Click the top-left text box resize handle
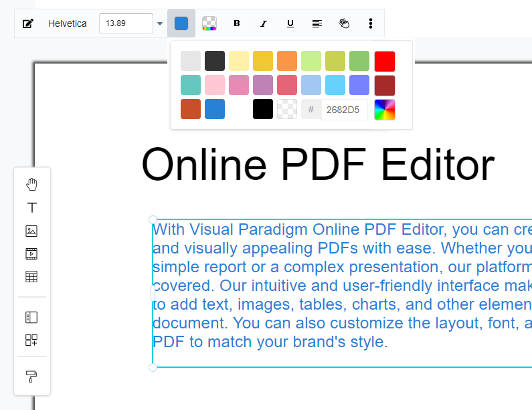This screenshot has height=410, width=532. [153, 219]
